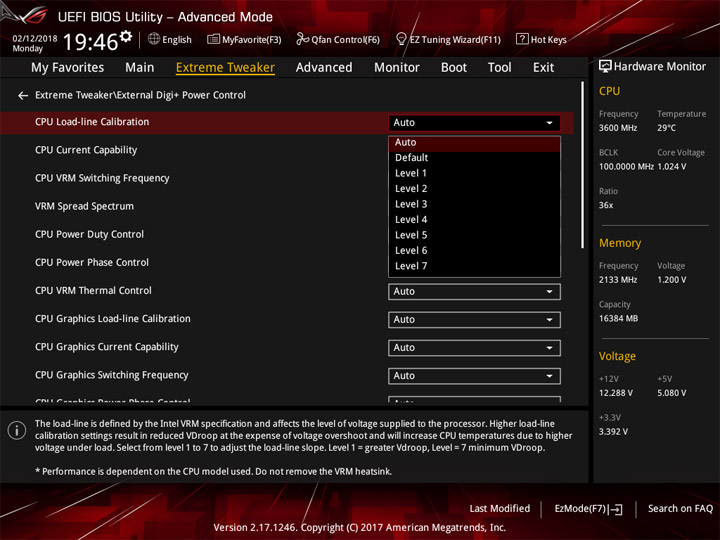This screenshot has width=720, height=540.
Task: Click the English language label
Action: [177, 40]
